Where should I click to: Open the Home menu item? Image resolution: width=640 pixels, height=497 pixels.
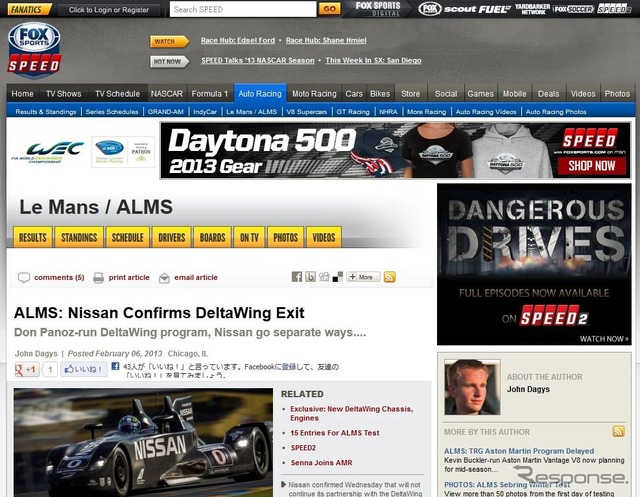[22, 93]
